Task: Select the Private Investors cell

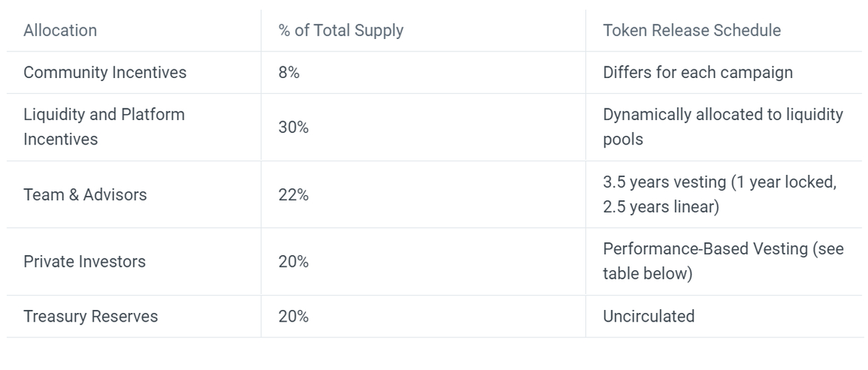Action: point(84,262)
